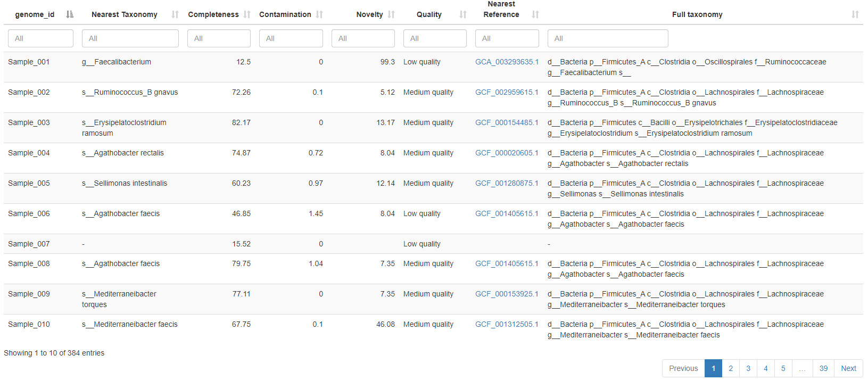Click the Previous pagination button
868x380 pixels.
coord(683,368)
